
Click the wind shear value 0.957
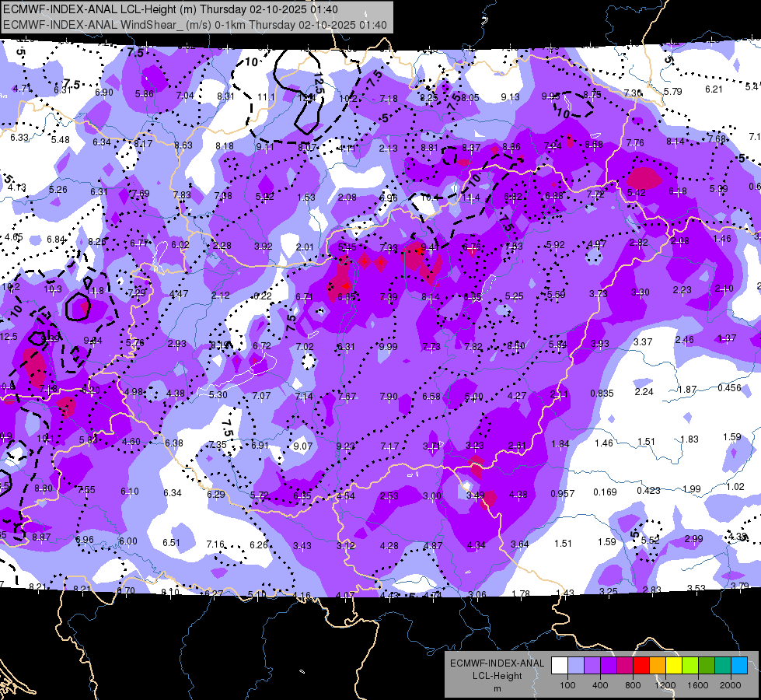(563, 494)
